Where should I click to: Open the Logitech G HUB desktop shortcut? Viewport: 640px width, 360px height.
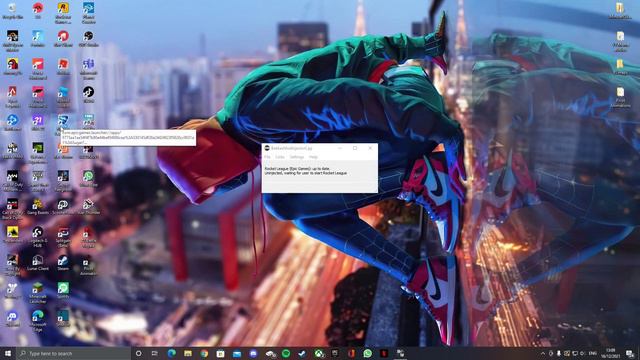[x=38, y=237]
